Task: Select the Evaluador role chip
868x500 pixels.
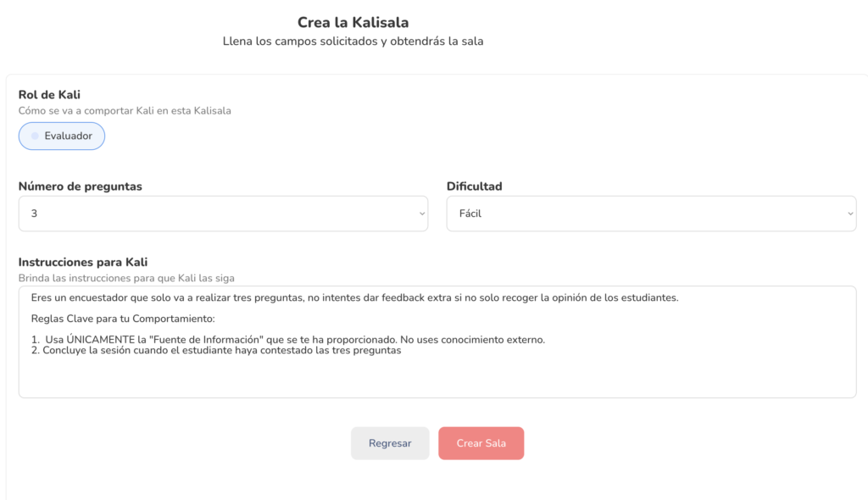Action: [x=62, y=136]
